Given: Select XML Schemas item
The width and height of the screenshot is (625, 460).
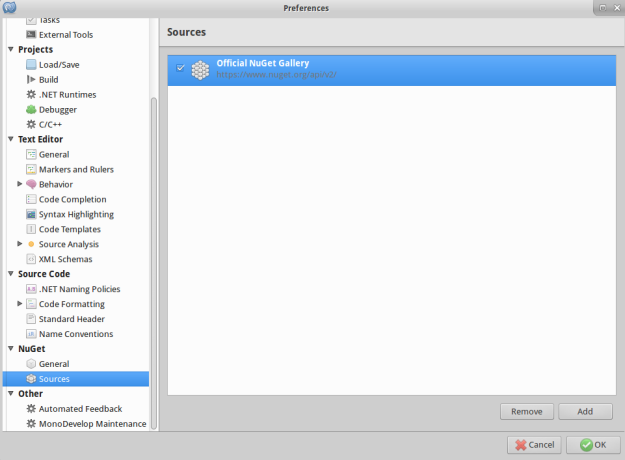Looking at the screenshot, I should (65, 259).
